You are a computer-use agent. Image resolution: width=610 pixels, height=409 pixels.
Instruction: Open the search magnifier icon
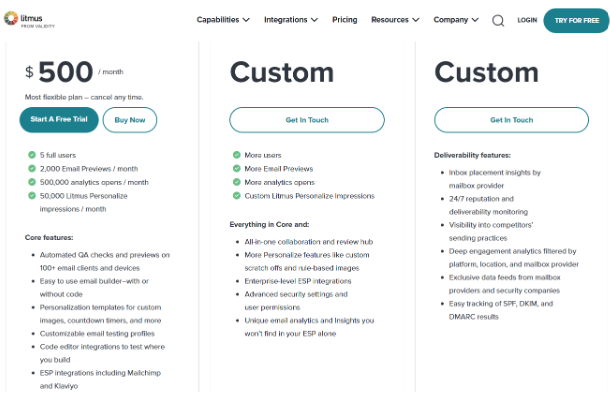(498, 20)
